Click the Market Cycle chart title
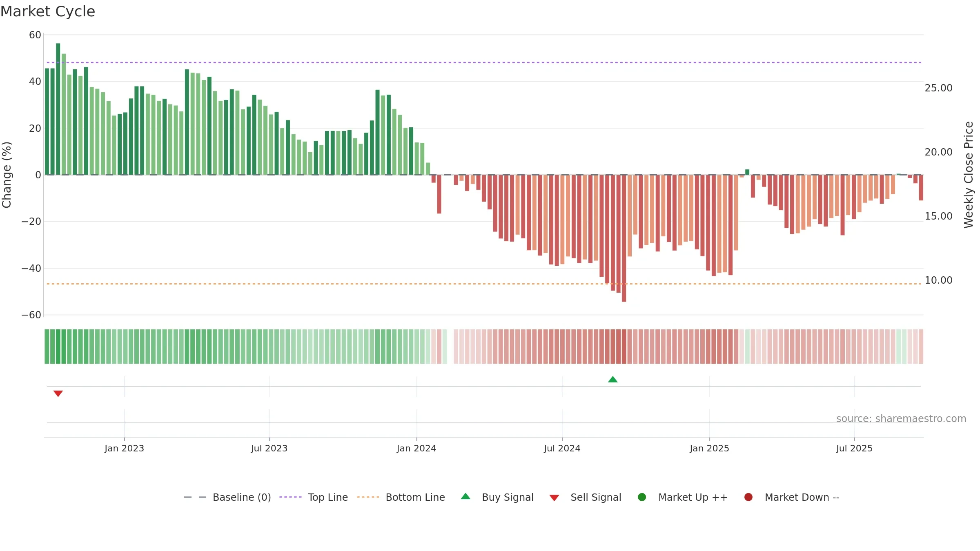The image size is (980, 551). [48, 11]
